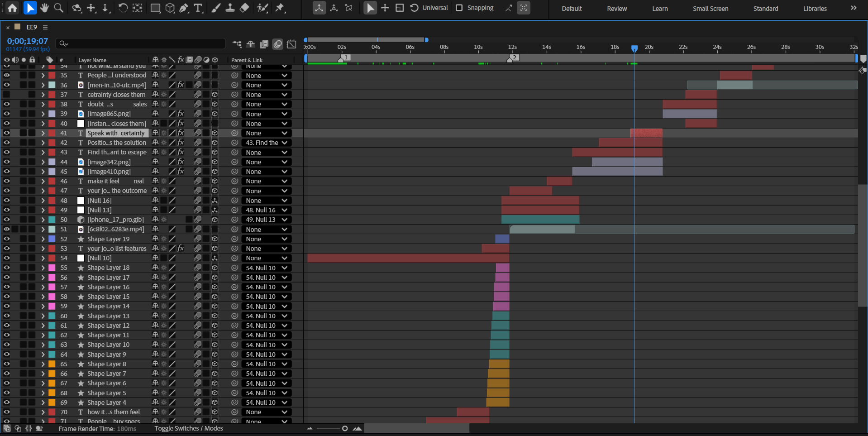The height and width of the screenshot is (436, 868).
Task: Select the Zoom tool in toolbar
Action: click(59, 8)
